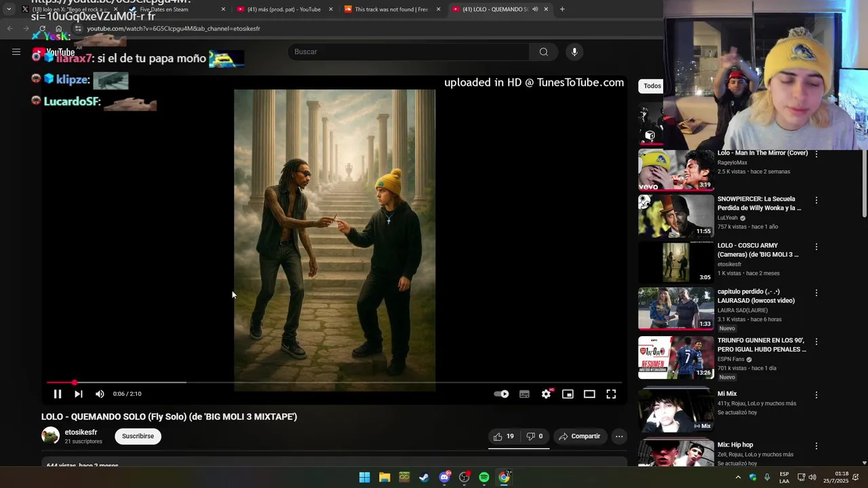Image resolution: width=868 pixels, height=488 pixels.
Task: Open a new browser tab
Action: 562,9
